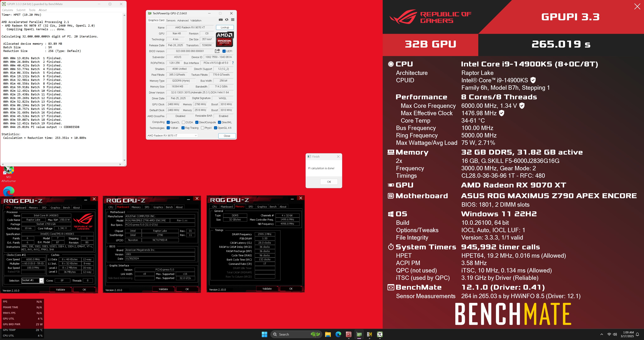Open the Socket #1 selection dropdown
Screen dimensions: 644x340
(x=33, y=280)
